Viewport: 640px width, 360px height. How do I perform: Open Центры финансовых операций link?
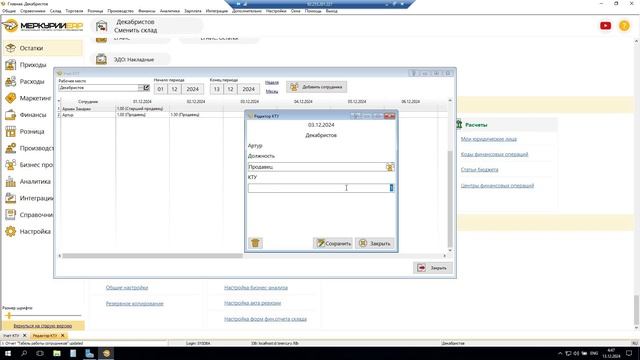(497, 186)
